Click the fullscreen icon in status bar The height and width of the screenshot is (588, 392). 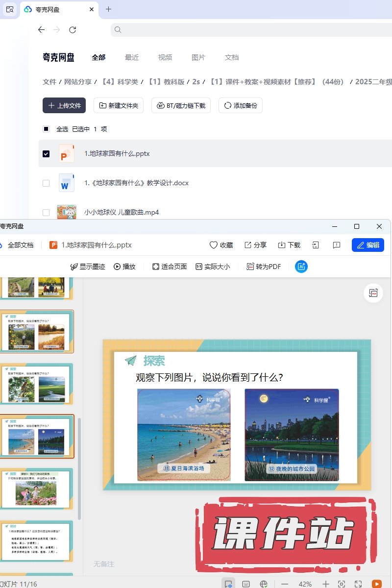point(358,584)
